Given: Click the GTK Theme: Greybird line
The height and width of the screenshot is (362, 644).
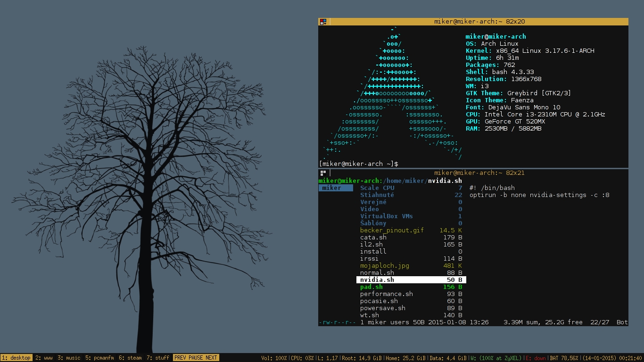Looking at the screenshot, I should coord(519,93).
